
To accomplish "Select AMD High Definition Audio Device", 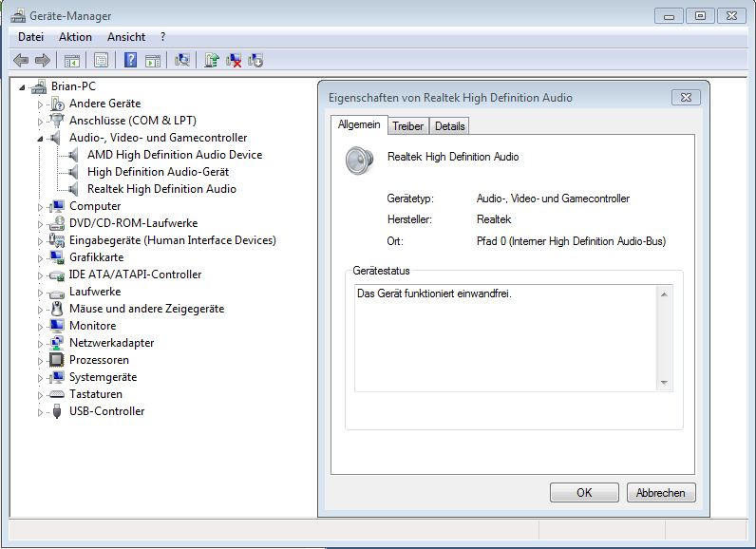I will pos(175,155).
